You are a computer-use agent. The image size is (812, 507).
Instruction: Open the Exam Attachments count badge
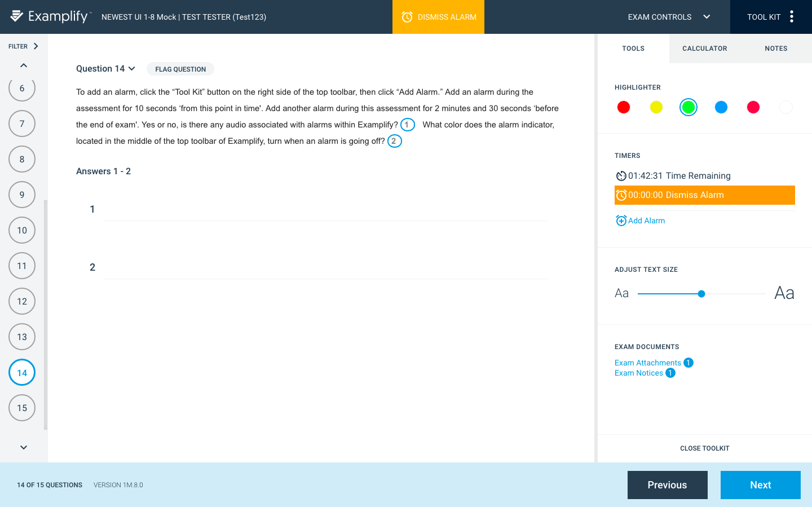689,363
